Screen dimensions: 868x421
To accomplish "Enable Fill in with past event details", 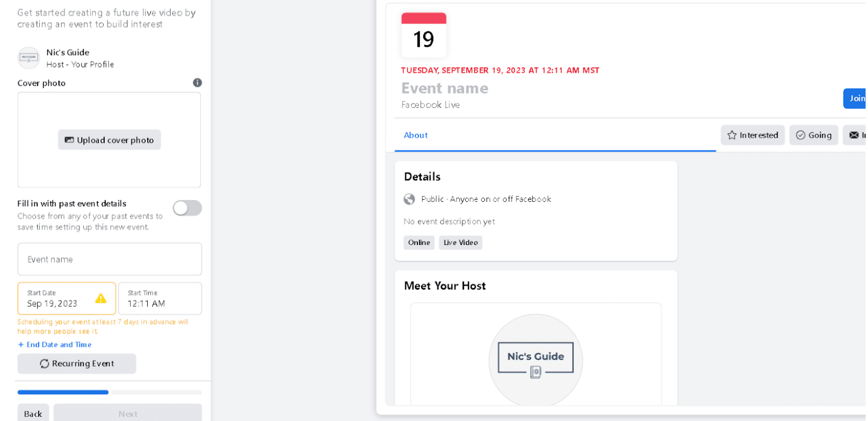I will 187,208.
